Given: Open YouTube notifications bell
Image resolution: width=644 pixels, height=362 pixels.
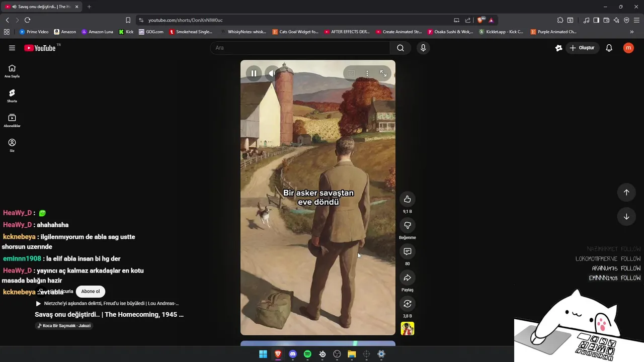Looking at the screenshot, I should click(609, 48).
